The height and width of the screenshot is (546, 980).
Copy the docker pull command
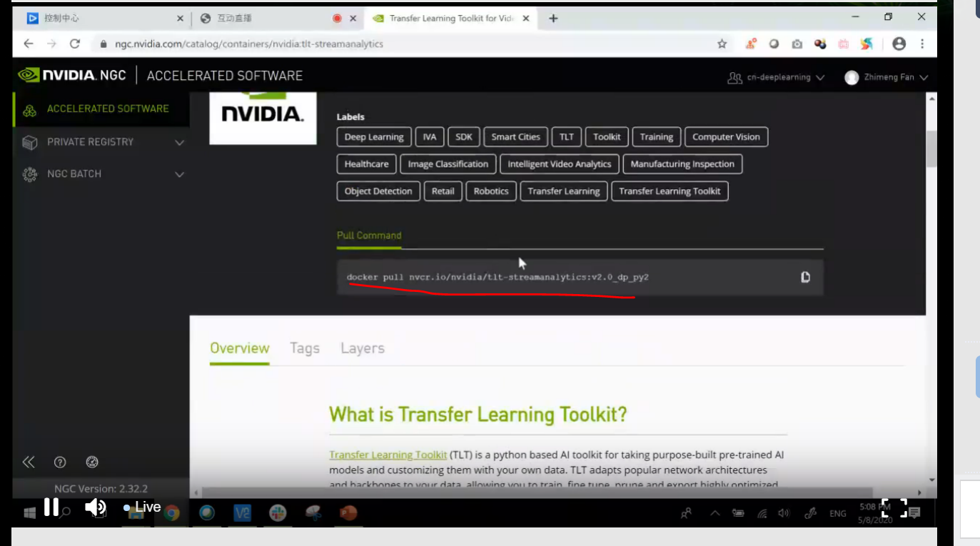pos(805,277)
